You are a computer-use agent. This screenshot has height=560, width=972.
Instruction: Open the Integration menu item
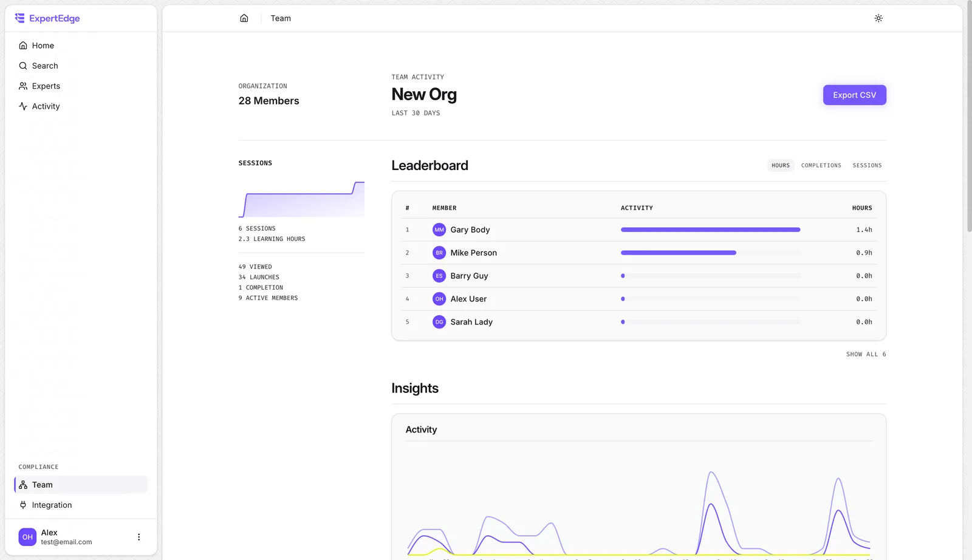point(81,505)
